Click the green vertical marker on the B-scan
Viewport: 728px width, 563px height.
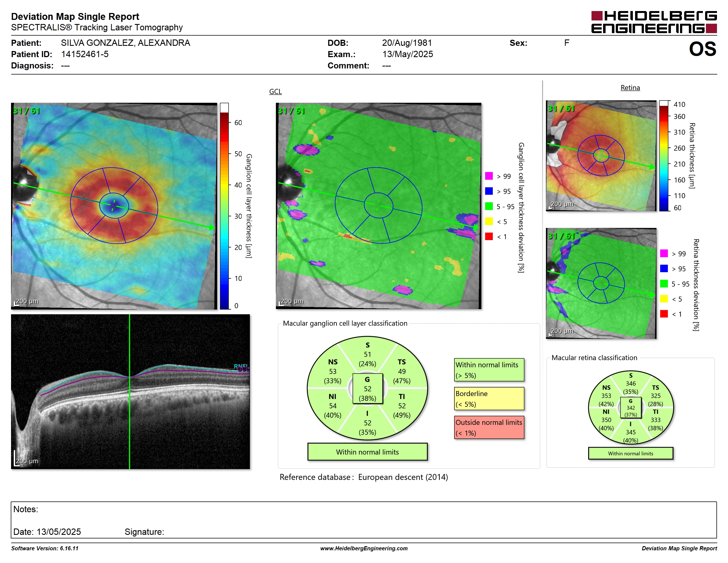pos(130,392)
